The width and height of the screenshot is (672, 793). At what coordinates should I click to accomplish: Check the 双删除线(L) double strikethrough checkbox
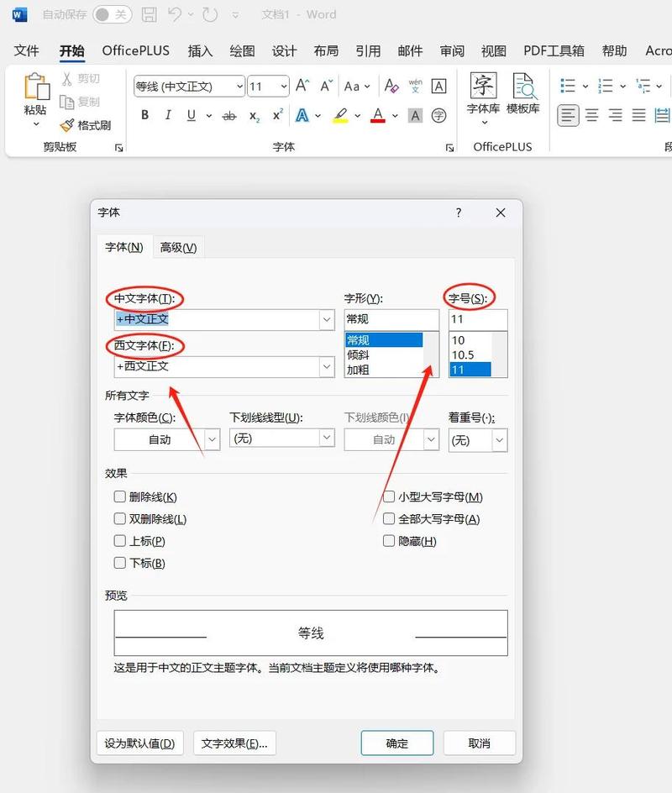click(120, 519)
